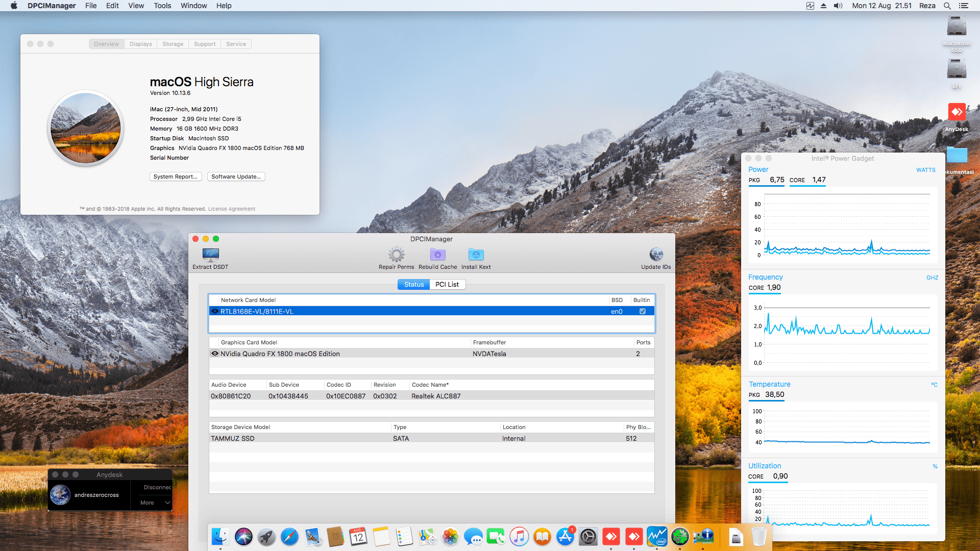This screenshot has height=551, width=980.
Task: Open System Preferences in the dock
Action: pyautogui.click(x=588, y=537)
